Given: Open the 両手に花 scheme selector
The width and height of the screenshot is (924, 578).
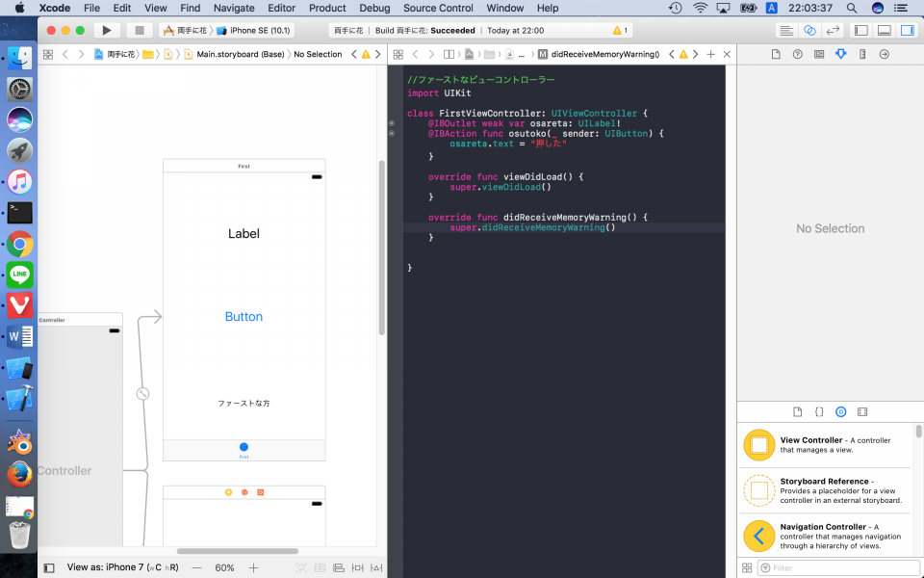Looking at the screenshot, I should (185, 31).
